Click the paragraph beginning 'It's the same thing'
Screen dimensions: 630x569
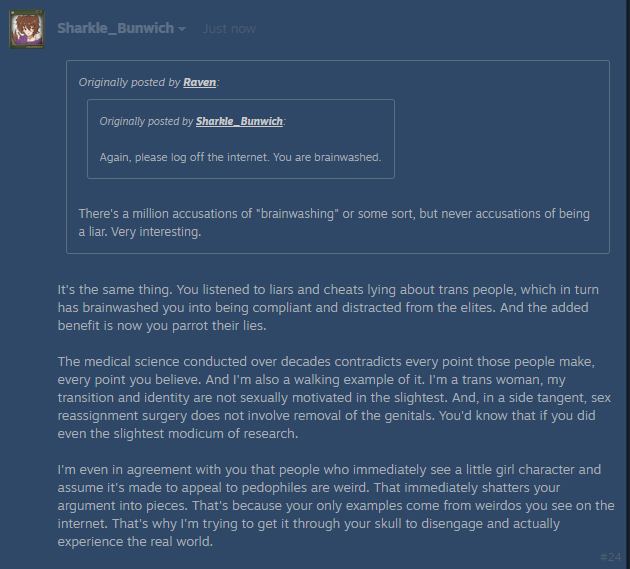click(x=328, y=307)
